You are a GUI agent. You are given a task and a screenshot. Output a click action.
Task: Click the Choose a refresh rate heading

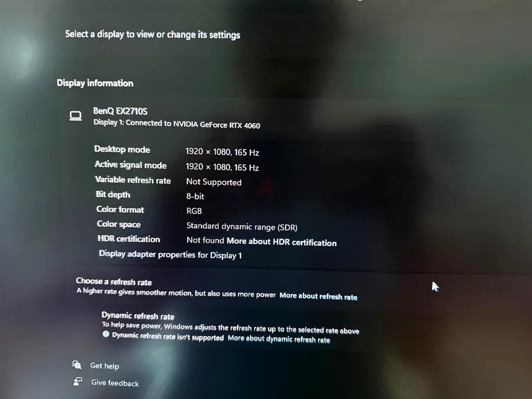(114, 282)
